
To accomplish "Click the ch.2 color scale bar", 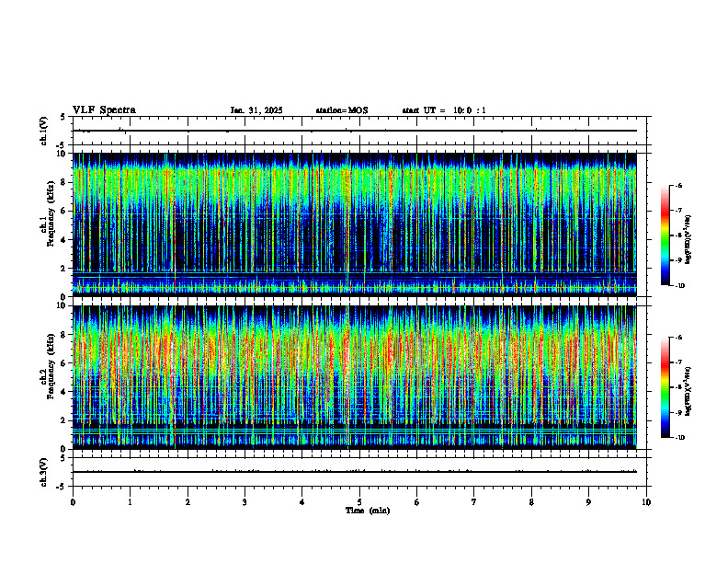I will click(665, 387).
